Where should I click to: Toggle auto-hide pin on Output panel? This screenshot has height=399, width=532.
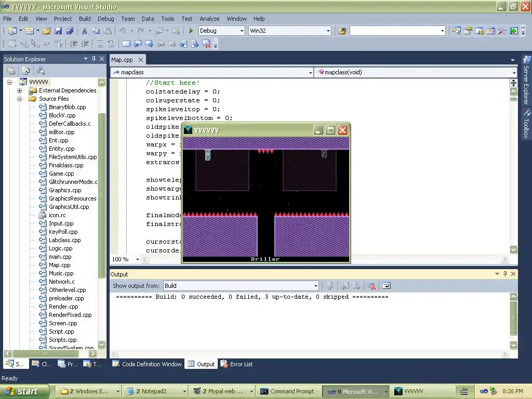pyautogui.click(x=505, y=274)
